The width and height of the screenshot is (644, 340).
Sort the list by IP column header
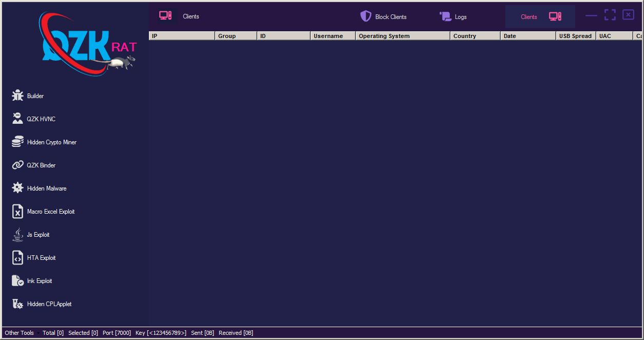click(182, 36)
